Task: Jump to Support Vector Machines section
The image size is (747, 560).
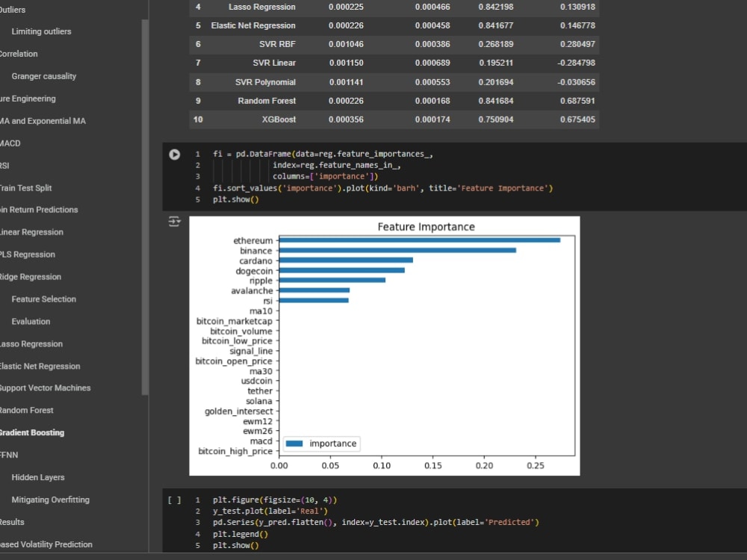Action: pyautogui.click(x=46, y=388)
